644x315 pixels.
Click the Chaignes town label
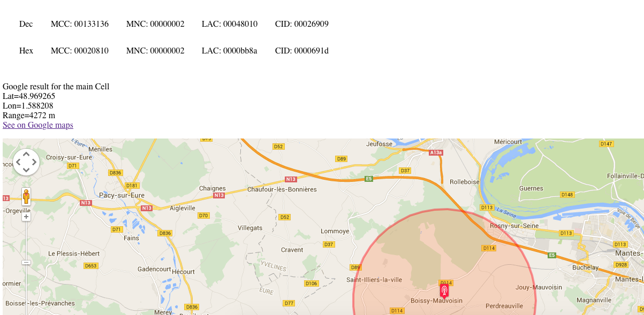coord(213,188)
